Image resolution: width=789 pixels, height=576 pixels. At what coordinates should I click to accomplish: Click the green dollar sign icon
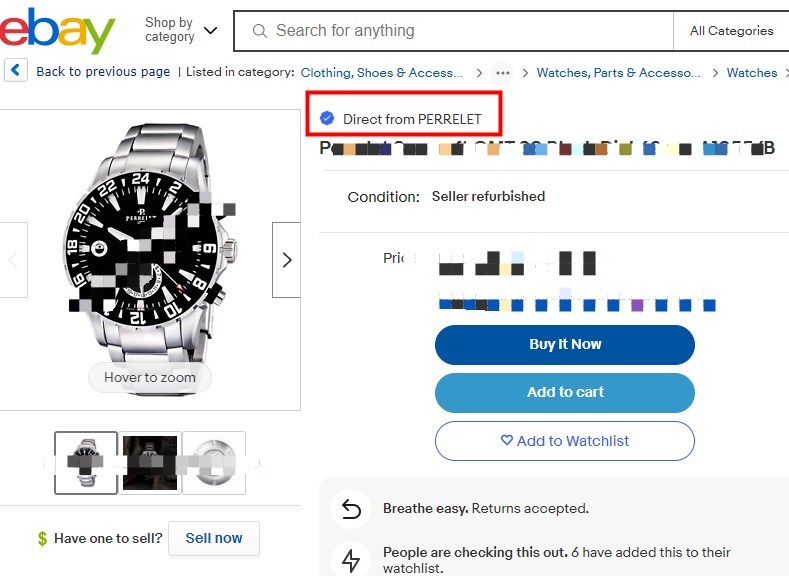pyautogui.click(x=42, y=538)
